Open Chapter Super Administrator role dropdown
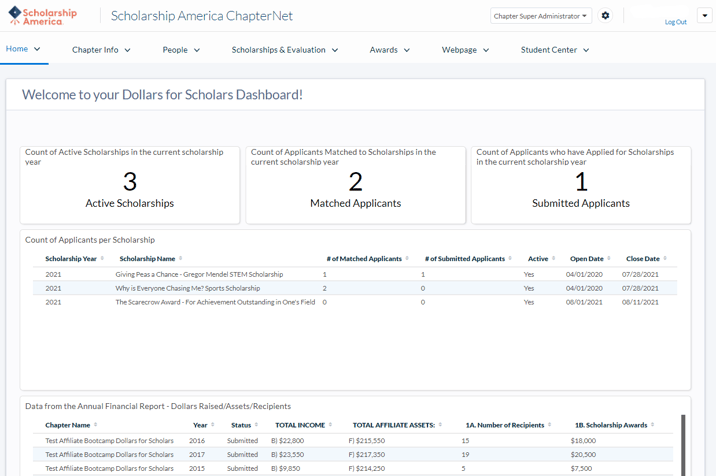The height and width of the screenshot is (476, 716). pos(540,16)
